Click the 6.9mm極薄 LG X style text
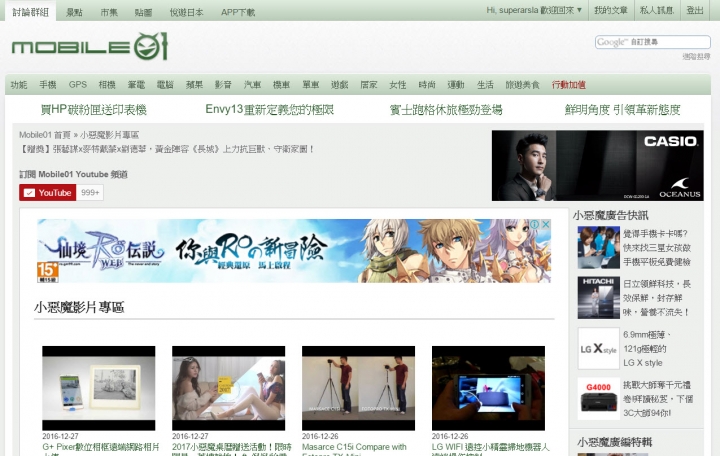The height and width of the screenshot is (456, 720). [x=647, y=349]
